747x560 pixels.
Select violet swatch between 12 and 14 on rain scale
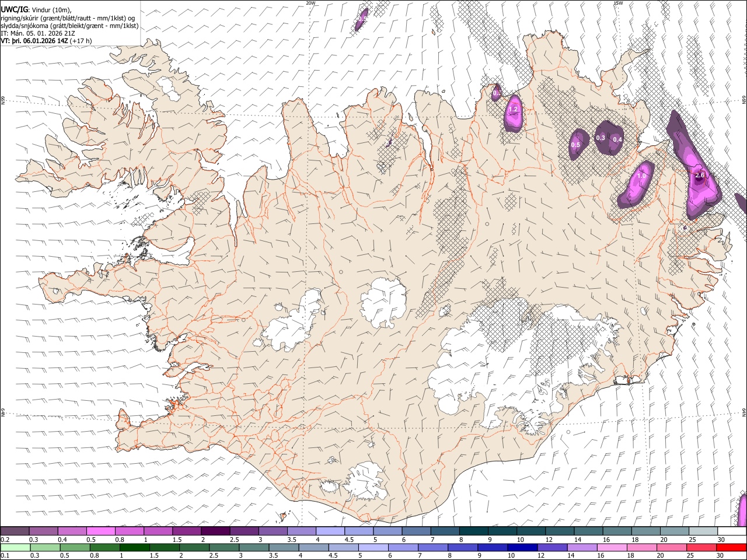click(x=551, y=547)
